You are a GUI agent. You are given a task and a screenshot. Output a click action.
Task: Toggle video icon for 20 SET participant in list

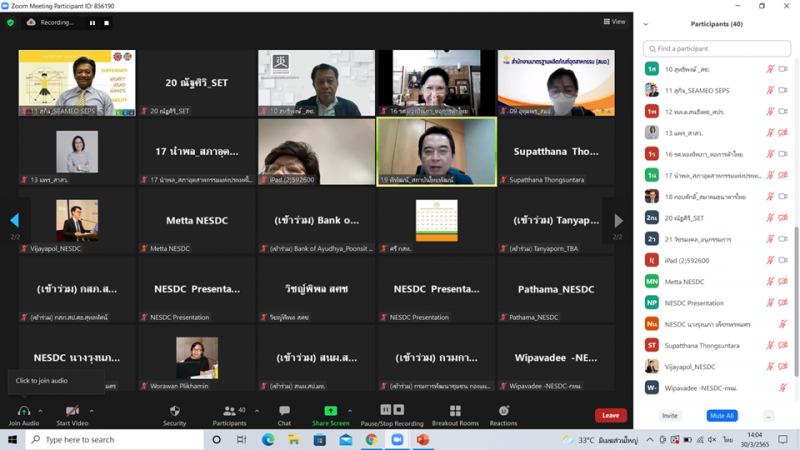coord(783,218)
